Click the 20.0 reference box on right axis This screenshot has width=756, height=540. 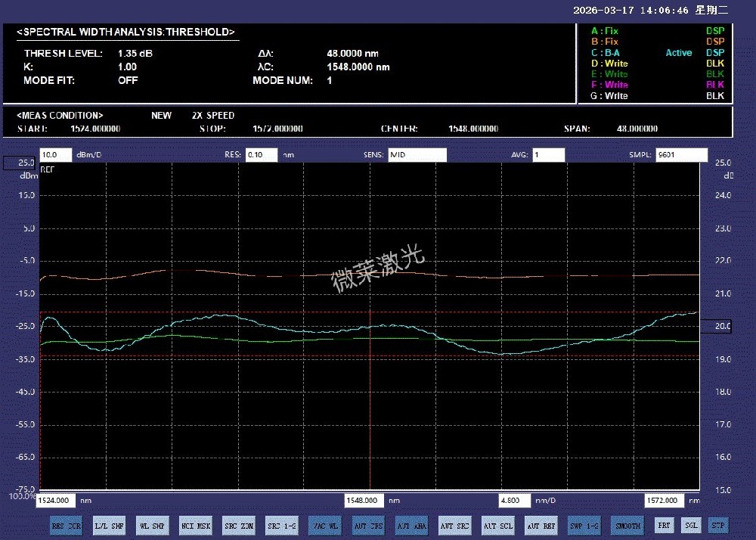(715, 326)
